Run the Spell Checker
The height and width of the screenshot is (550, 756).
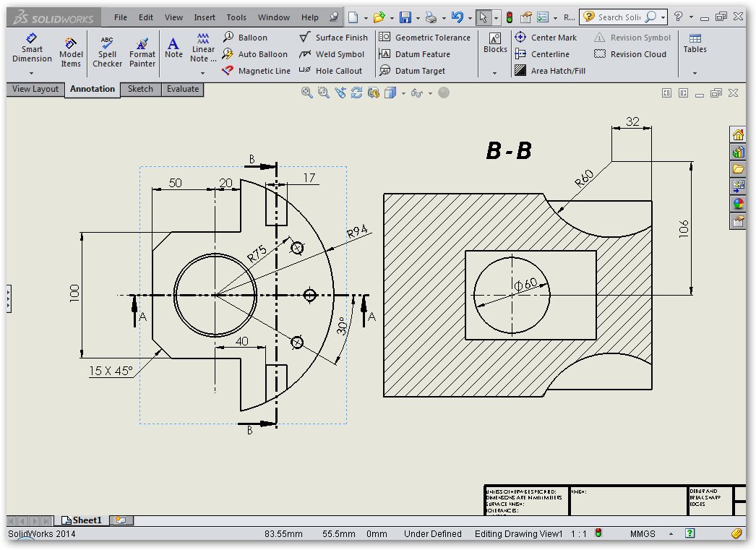tap(107, 52)
